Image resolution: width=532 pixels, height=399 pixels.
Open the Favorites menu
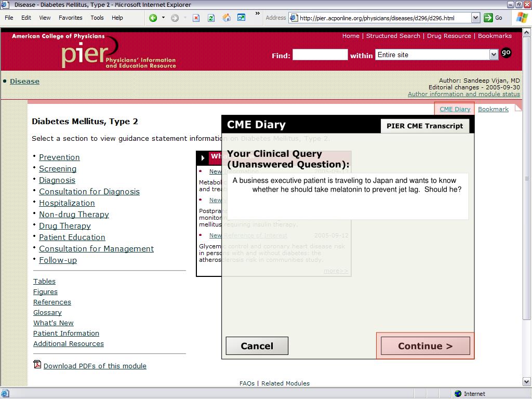click(x=71, y=18)
